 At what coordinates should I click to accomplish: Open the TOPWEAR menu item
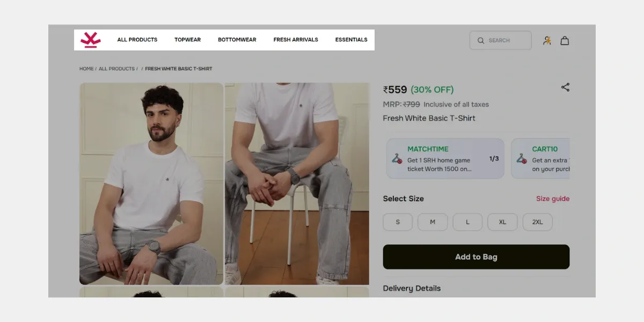point(187,39)
